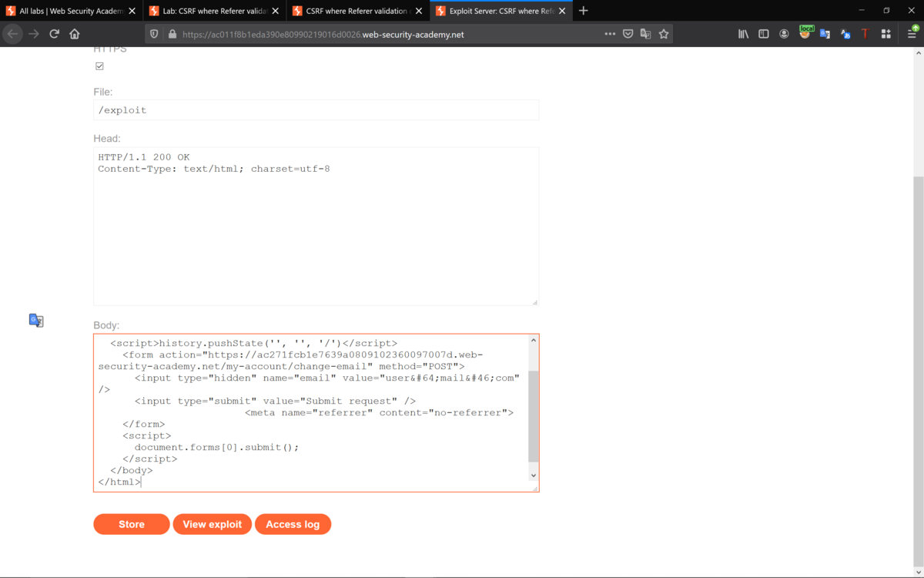This screenshot has height=578, width=924.
Task: Click the document.forms[0].submit(); line
Action: point(216,448)
